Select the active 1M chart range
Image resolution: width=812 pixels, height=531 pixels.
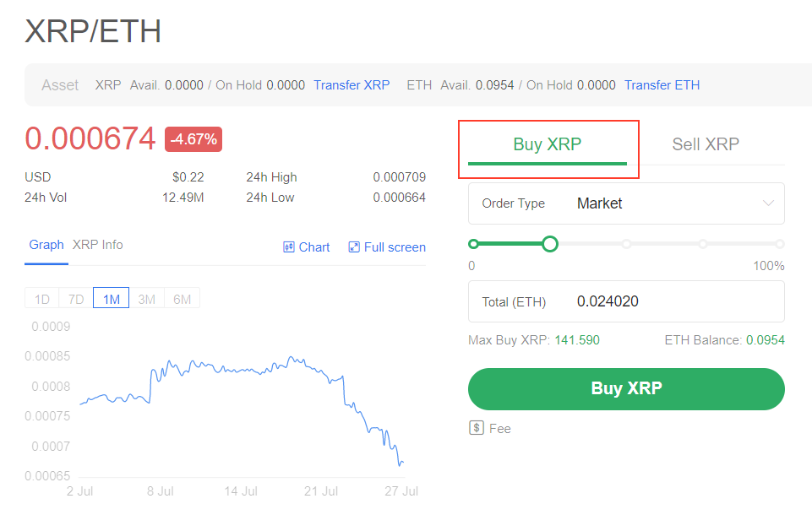[112, 299]
